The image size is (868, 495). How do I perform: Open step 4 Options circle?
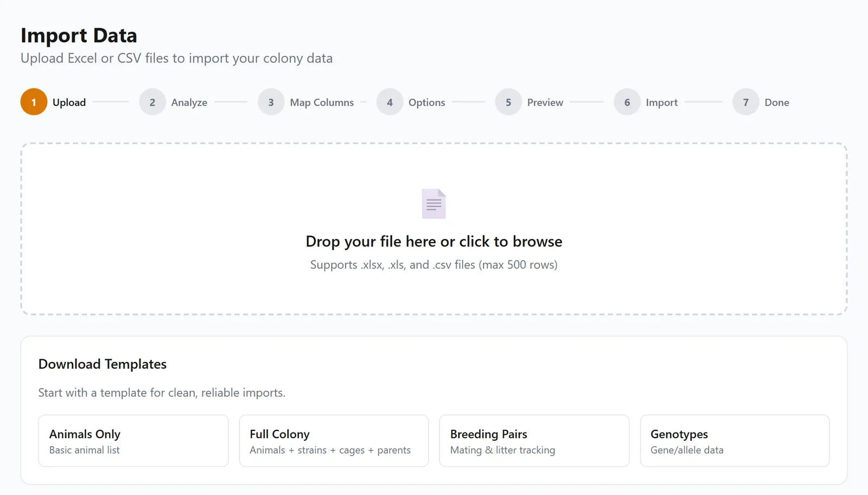point(390,102)
